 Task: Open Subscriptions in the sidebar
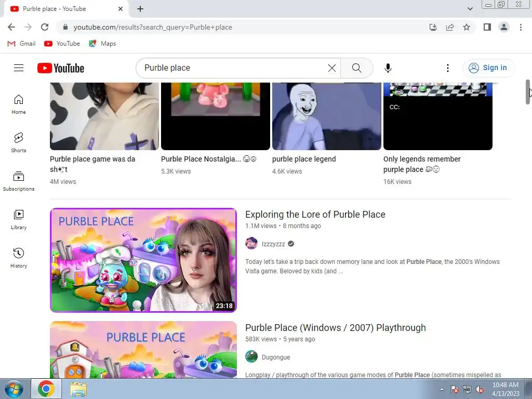pos(19,181)
